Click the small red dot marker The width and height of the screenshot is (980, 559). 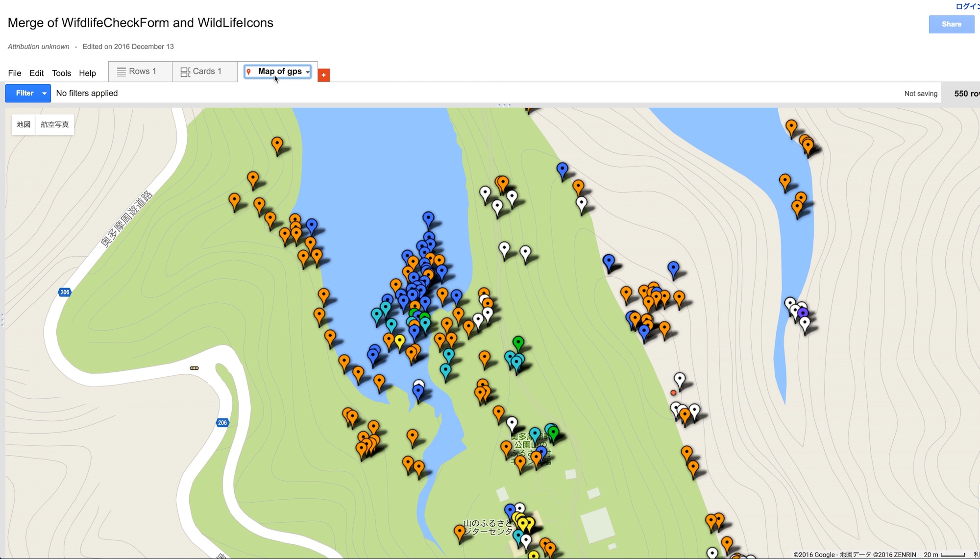click(x=673, y=393)
